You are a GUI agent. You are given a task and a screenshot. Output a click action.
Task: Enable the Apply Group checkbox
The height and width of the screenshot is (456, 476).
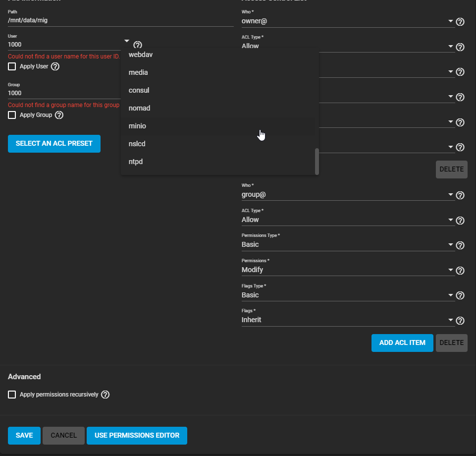click(12, 115)
